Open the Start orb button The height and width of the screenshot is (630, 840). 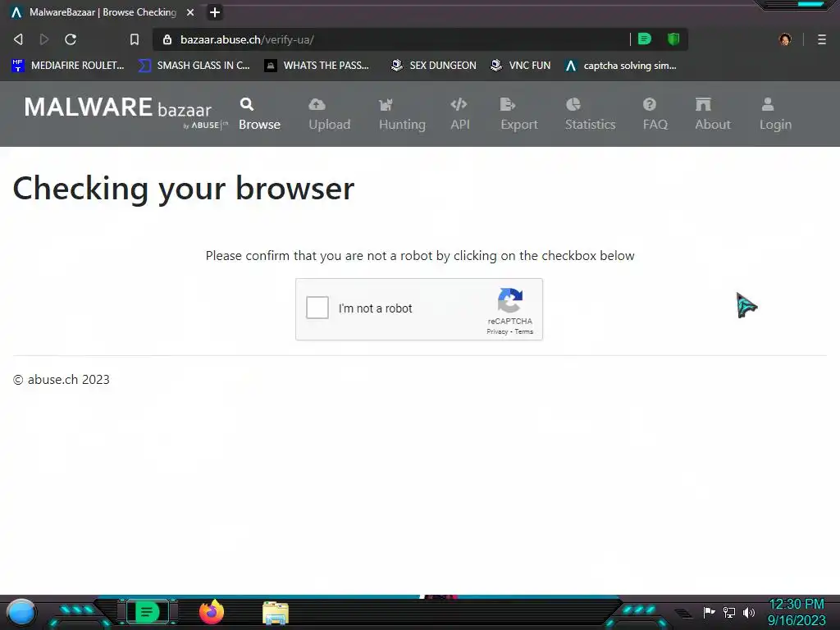(21, 612)
